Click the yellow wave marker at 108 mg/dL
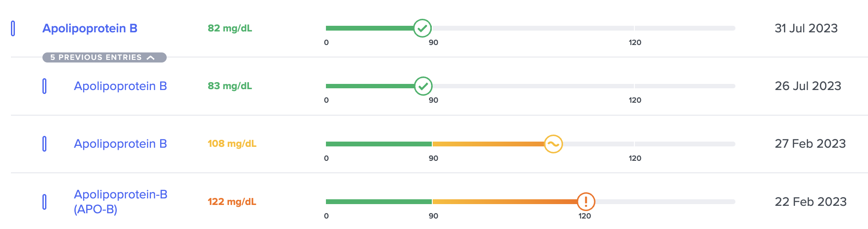This screenshot has height=229, width=868. point(553,144)
